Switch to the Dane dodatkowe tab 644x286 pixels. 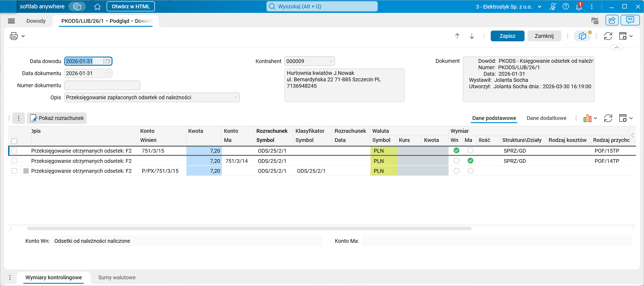tap(546, 118)
